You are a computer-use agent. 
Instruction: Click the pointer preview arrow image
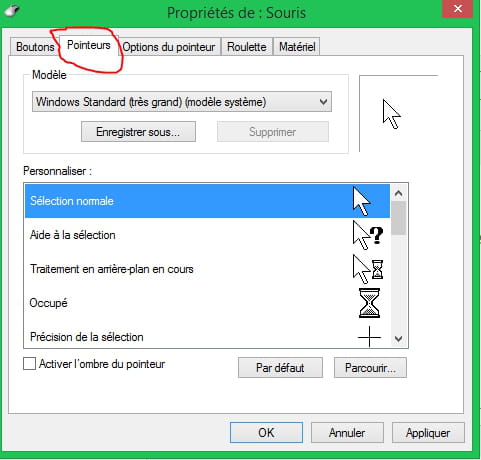392,114
